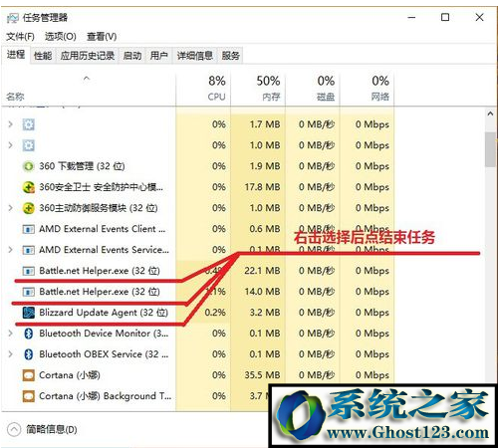
Task: Select the 360安全卫士 安全防护中心 row
Action: click(x=198, y=187)
